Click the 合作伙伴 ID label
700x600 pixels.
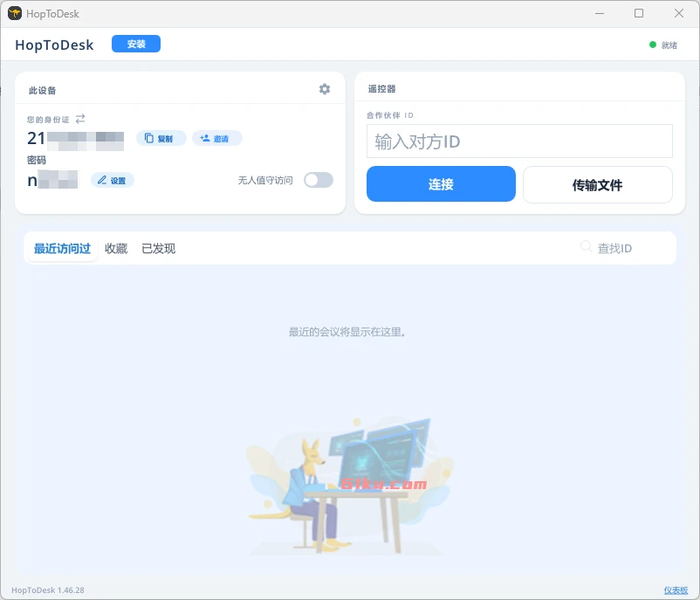390,115
